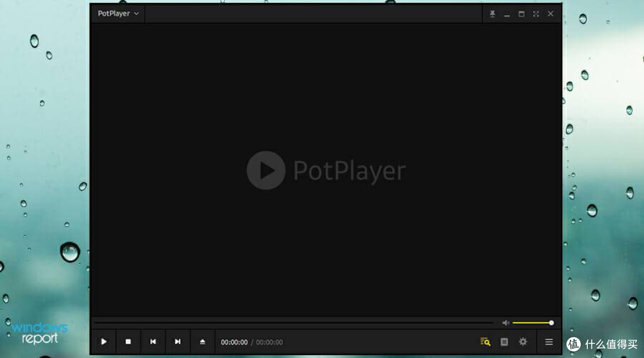Toggle the playlist sidebar hamburger icon
This screenshot has width=644, height=358.
[549, 342]
